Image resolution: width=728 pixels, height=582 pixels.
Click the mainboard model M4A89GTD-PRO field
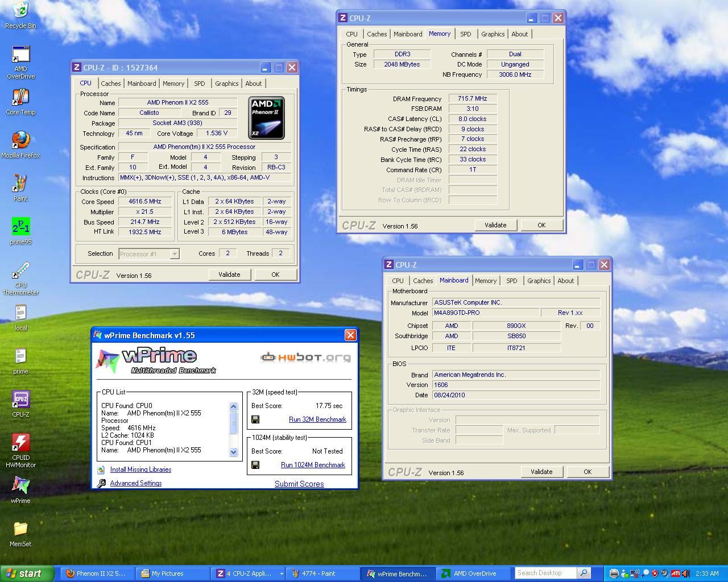[x=485, y=313]
